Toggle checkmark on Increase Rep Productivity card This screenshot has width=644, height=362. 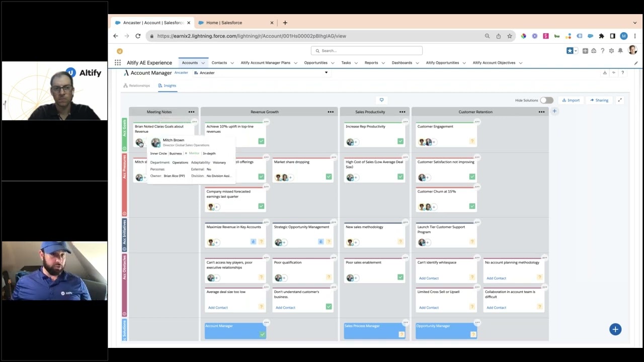point(400,141)
